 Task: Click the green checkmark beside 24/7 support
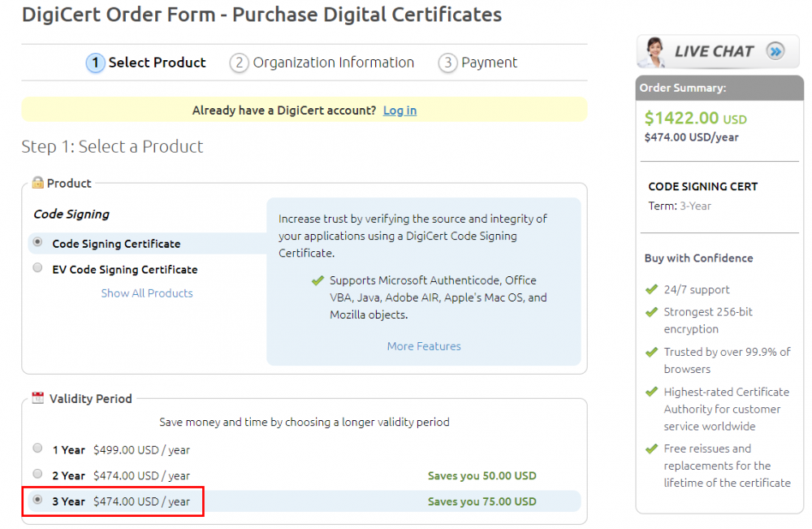pos(651,289)
